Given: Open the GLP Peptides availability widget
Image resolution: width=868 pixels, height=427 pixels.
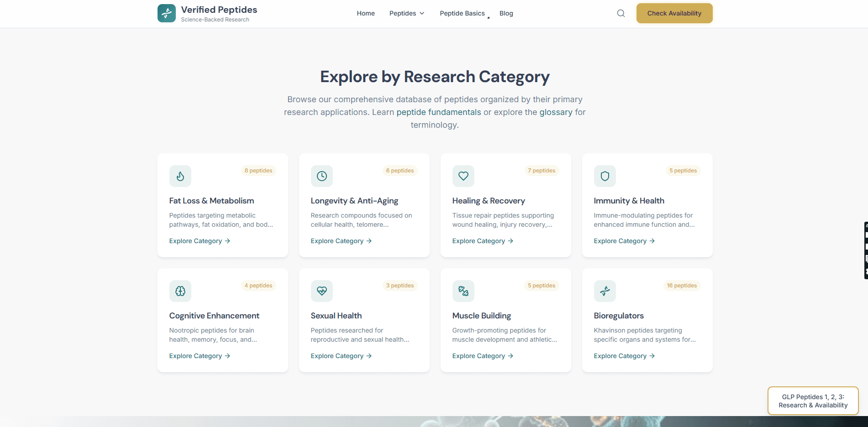Looking at the screenshot, I should (x=812, y=401).
